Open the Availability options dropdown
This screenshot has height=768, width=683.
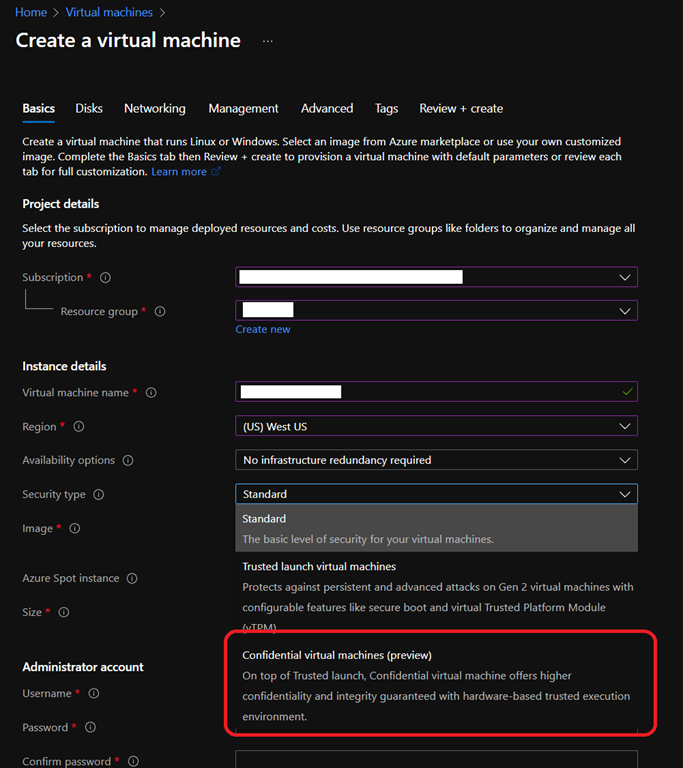[x=436, y=460]
